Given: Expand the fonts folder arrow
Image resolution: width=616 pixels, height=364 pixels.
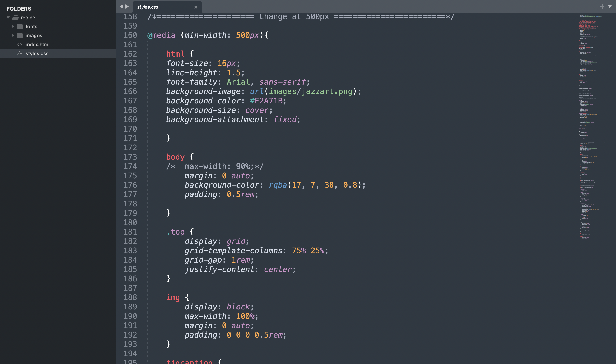Looking at the screenshot, I should tap(13, 26).
